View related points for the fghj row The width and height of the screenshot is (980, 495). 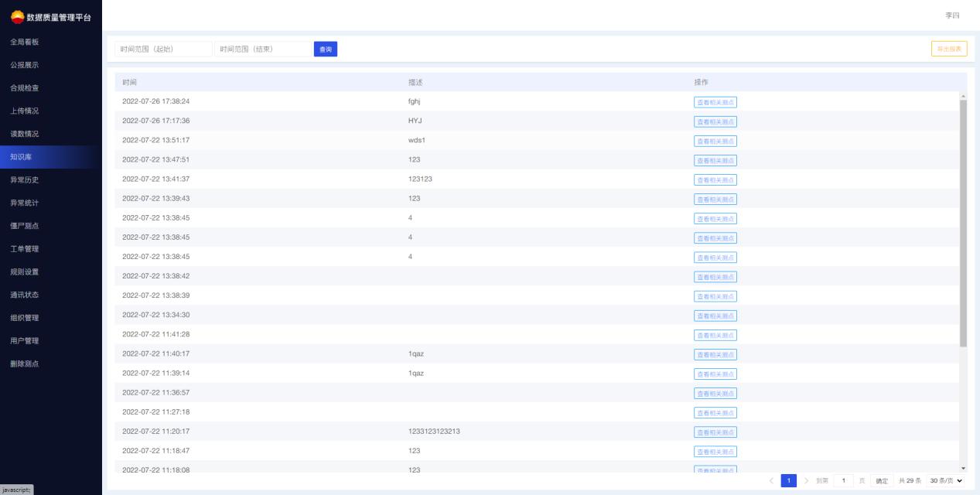coord(715,102)
